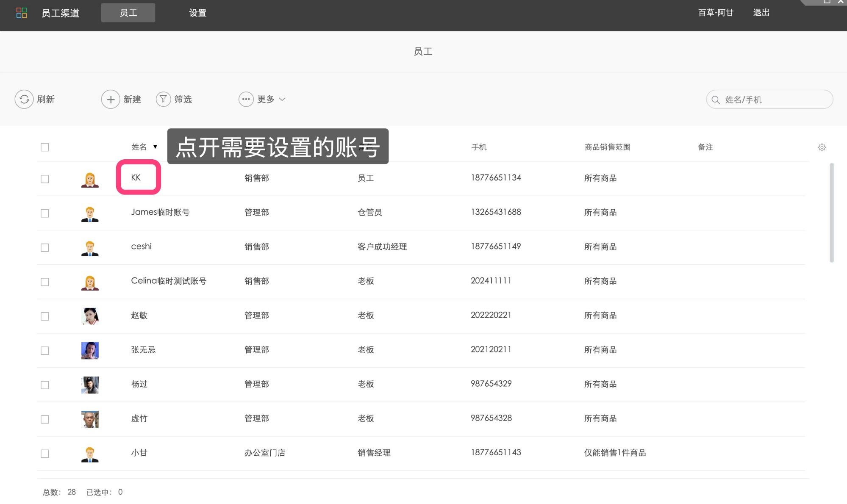Check the box for 张无忌 row

45,350
